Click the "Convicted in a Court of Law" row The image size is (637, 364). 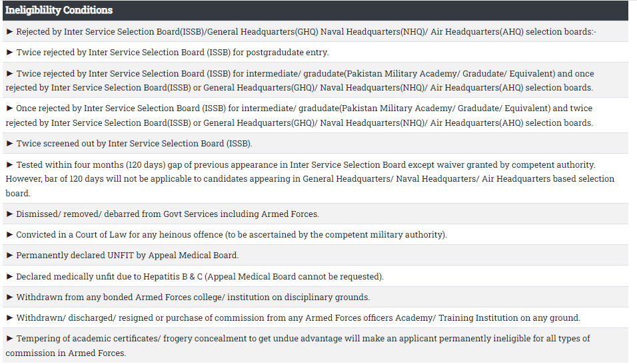pyautogui.click(x=231, y=235)
